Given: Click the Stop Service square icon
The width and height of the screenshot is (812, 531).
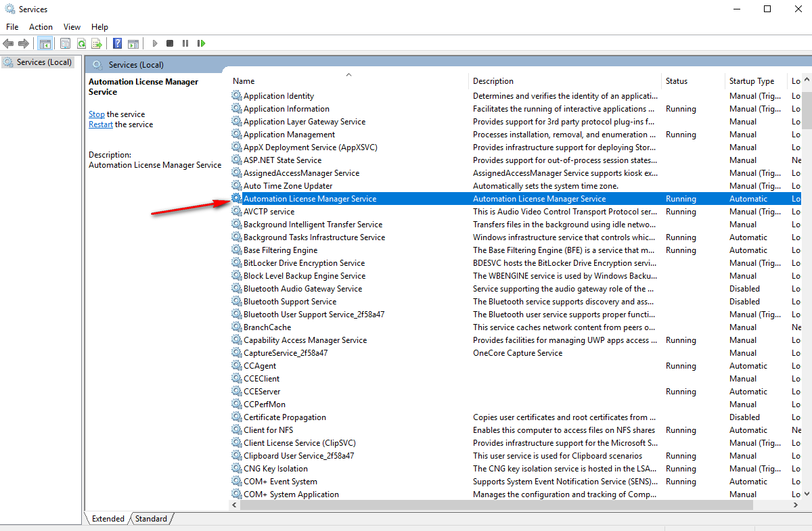Looking at the screenshot, I should [170, 43].
